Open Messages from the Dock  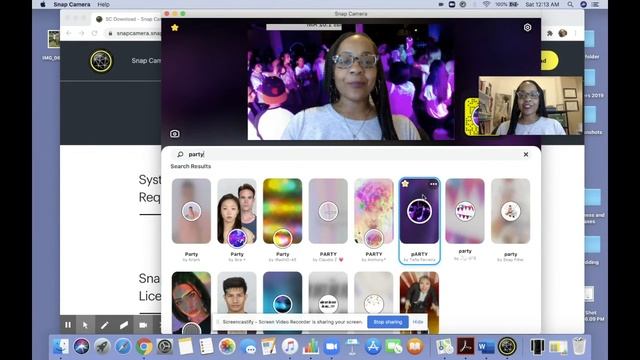(248, 347)
